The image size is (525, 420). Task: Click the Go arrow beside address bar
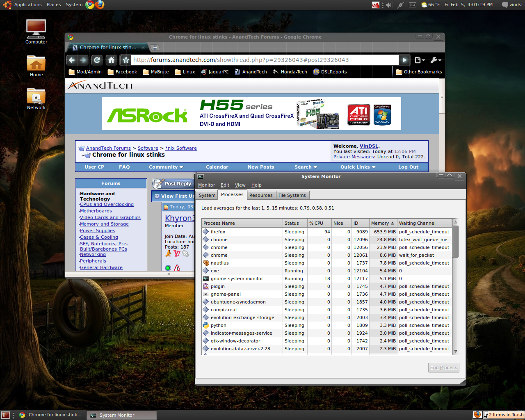click(x=404, y=60)
